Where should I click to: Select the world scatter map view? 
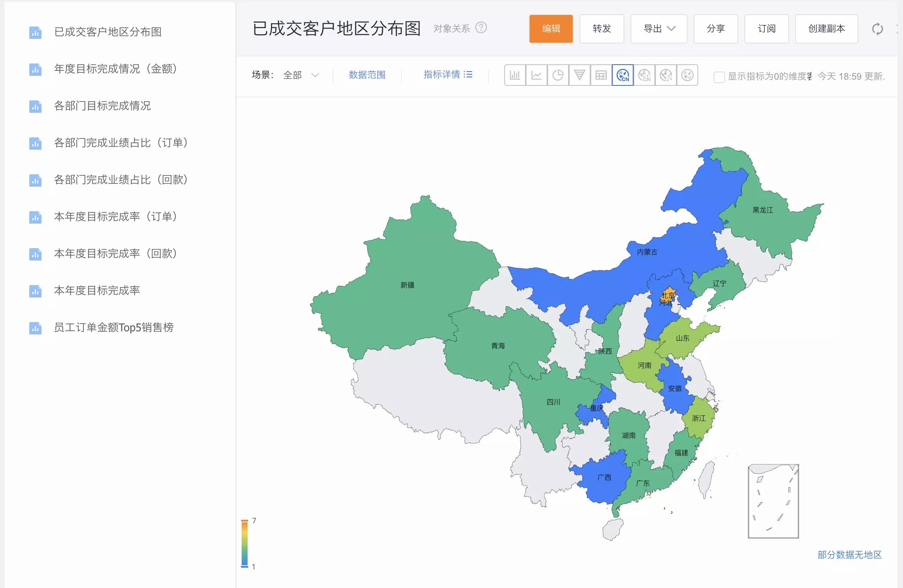666,75
